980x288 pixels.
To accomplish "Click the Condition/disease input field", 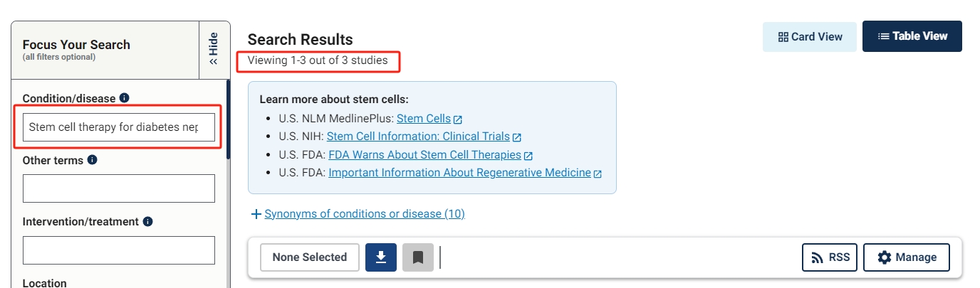I will point(119,127).
